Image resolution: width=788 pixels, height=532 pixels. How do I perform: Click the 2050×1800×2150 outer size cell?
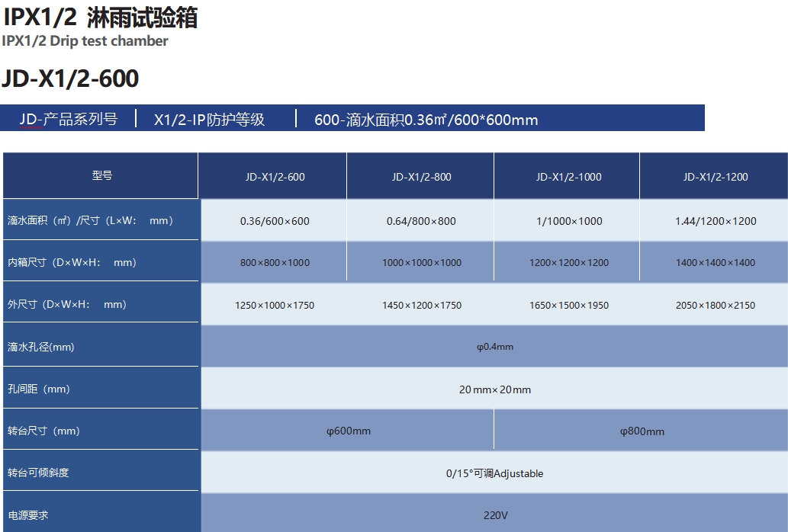[x=715, y=305]
